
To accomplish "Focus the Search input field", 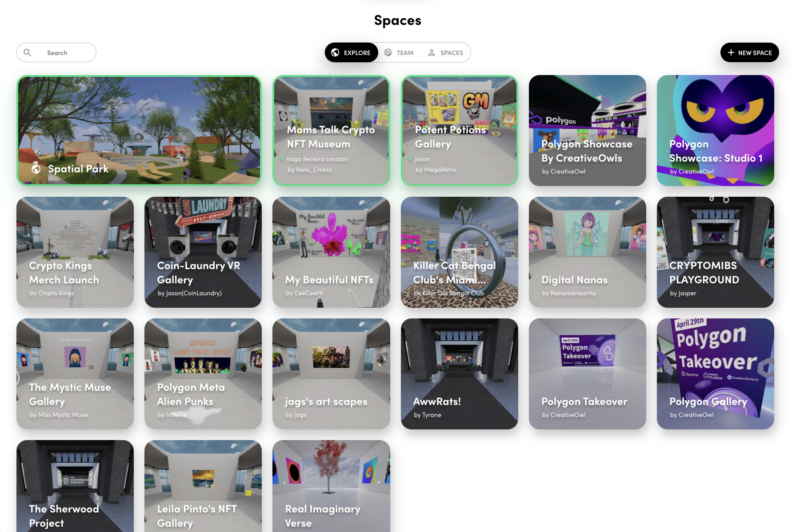I will tap(56, 52).
